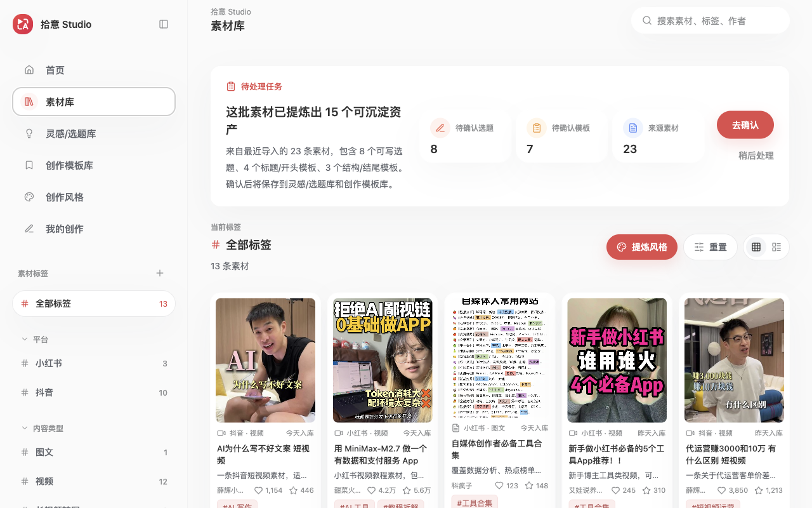
Task: Collapse the sidebar with the panel icon
Action: tap(164, 24)
